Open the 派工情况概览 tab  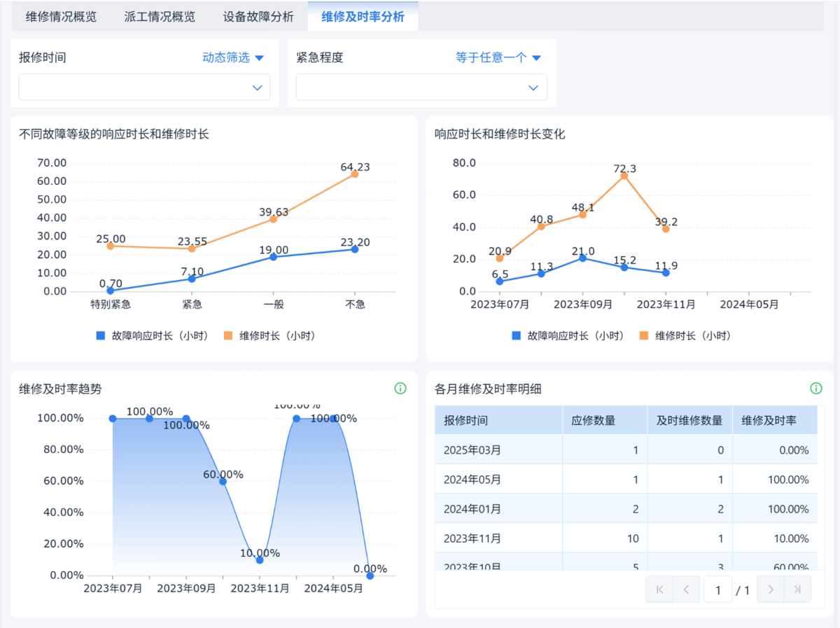[x=160, y=17]
